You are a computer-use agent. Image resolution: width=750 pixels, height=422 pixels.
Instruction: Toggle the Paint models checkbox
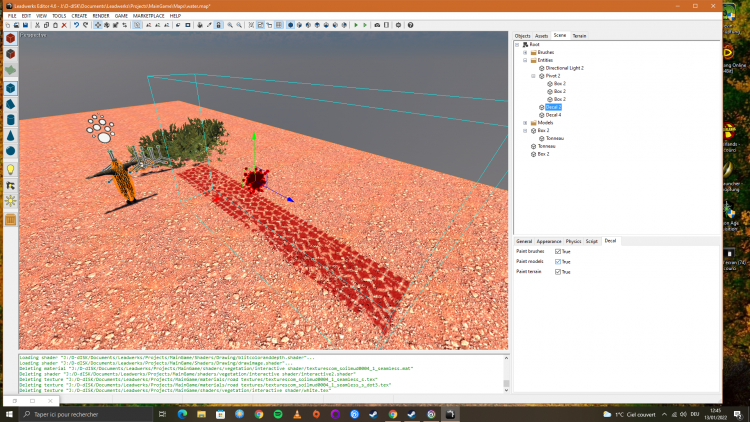pyautogui.click(x=558, y=261)
